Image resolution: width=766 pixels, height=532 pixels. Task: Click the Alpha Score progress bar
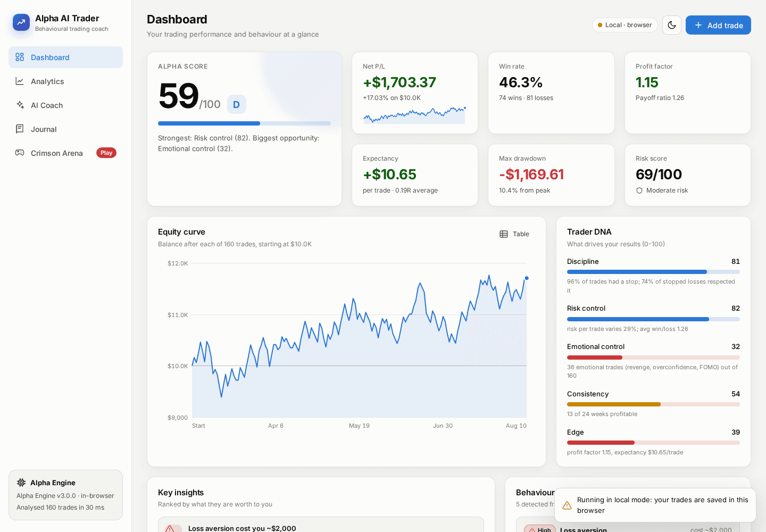(x=244, y=123)
